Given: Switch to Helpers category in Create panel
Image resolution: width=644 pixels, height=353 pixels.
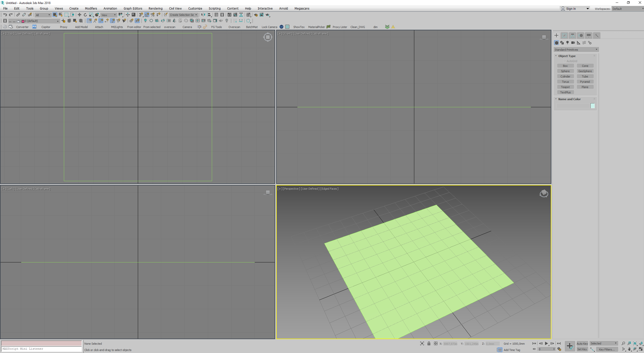Looking at the screenshot, I should 579,43.
